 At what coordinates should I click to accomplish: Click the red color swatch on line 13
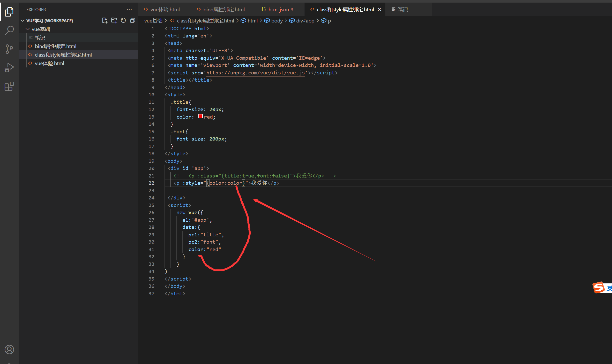pos(200,117)
